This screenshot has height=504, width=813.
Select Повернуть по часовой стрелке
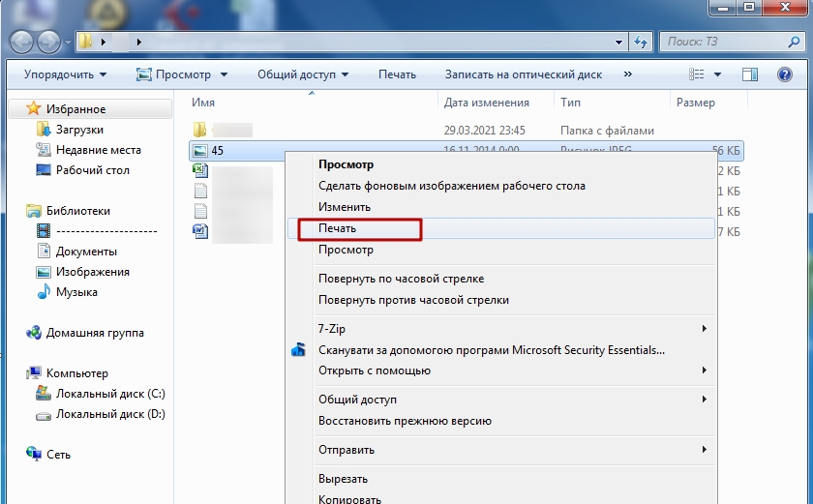tap(401, 279)
